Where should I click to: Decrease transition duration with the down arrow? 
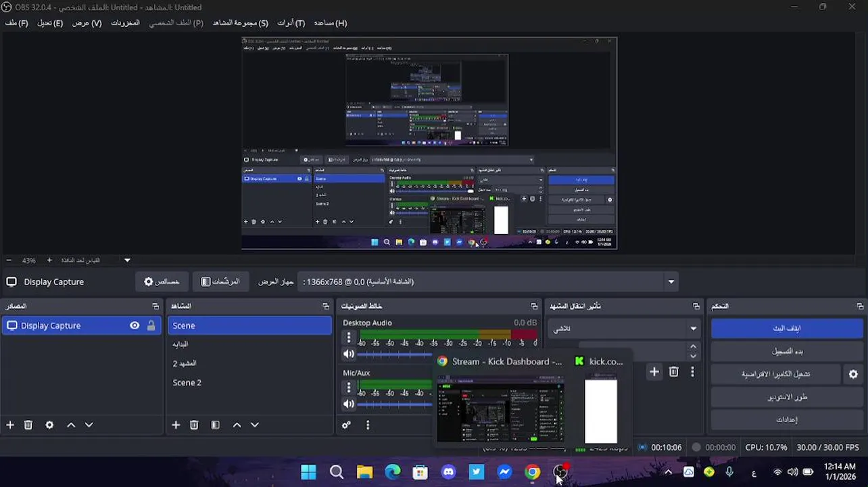pyautogui.click(x=693, y=356)
